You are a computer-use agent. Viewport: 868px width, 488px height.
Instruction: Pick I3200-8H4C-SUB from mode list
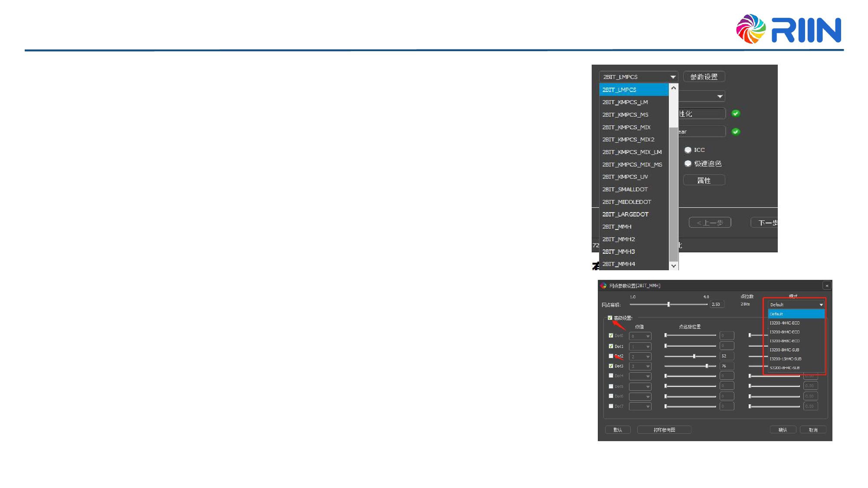pos(784,350)
